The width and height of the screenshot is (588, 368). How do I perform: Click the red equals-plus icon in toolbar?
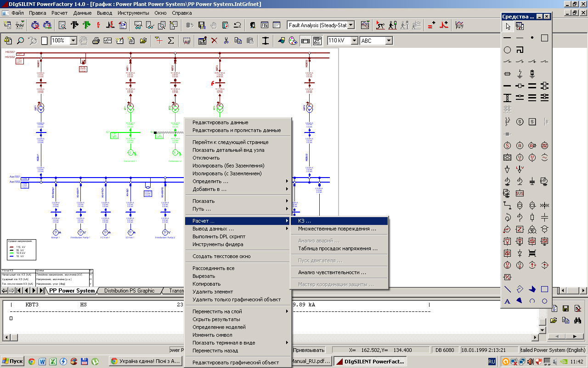tap(432, 25)
